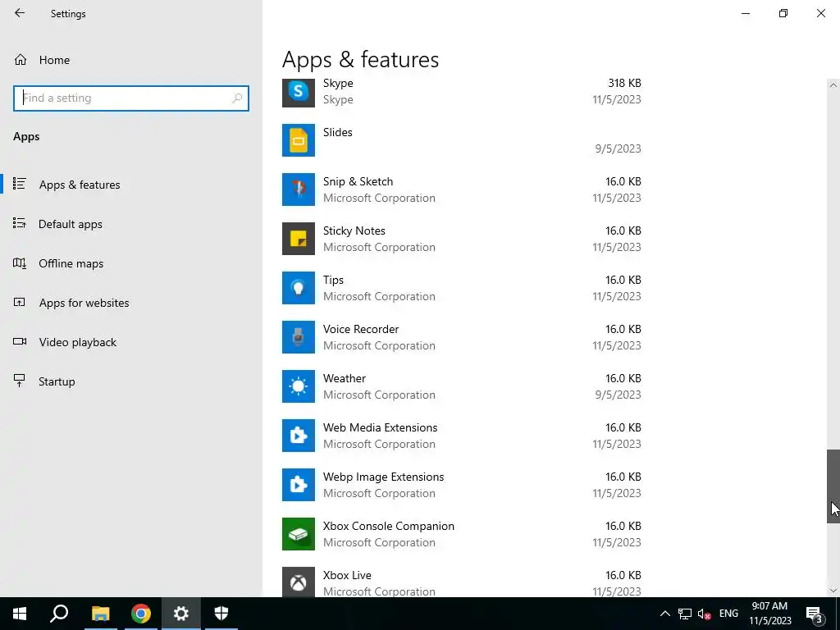
Task: Click the 11/5/2023 date on Xbox Console Companion row
Action: [617, 543]
